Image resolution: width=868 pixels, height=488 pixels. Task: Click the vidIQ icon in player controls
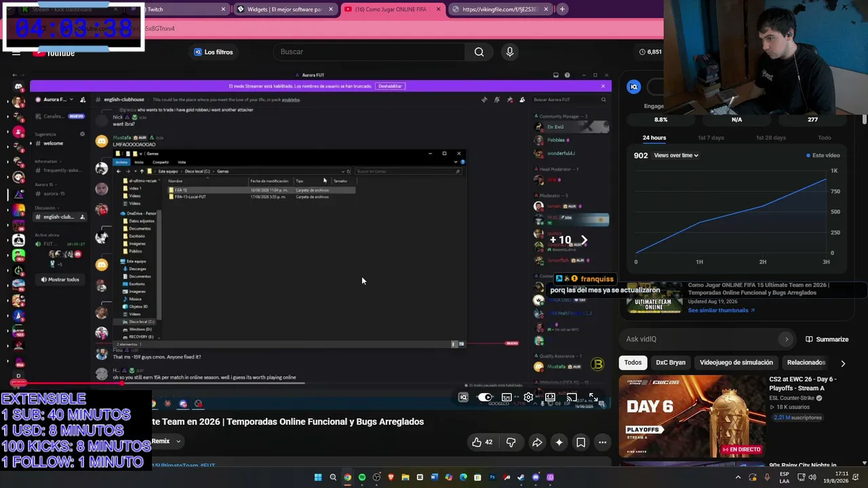[463, 397]
